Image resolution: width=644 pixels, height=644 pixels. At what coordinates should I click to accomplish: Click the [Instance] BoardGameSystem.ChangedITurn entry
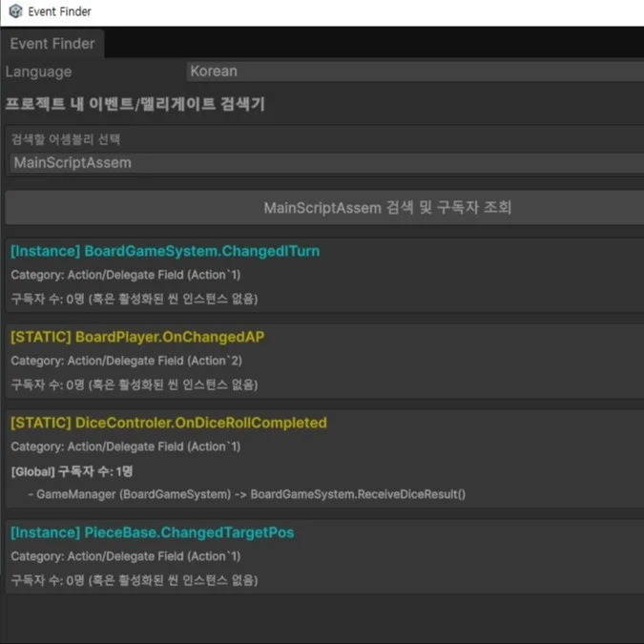tap(165, 251)
